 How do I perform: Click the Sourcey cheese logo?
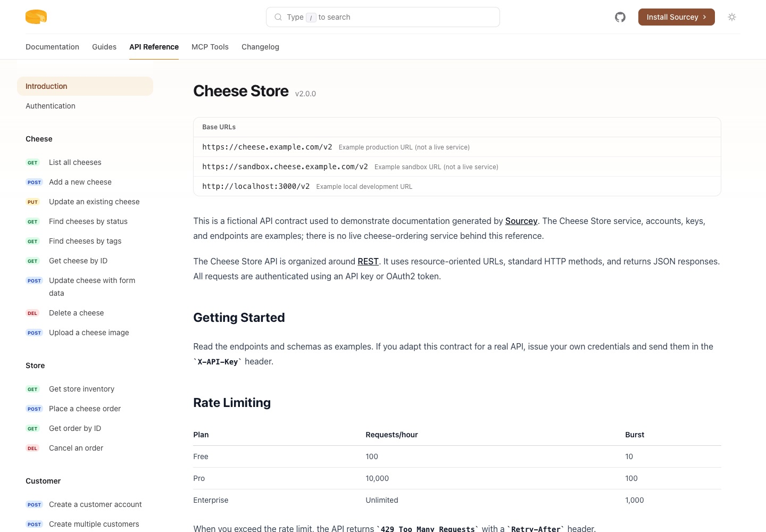point(36,17)
